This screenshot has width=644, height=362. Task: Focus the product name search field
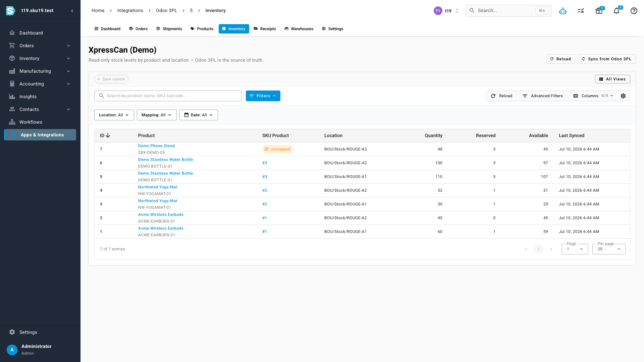point(168,96)
